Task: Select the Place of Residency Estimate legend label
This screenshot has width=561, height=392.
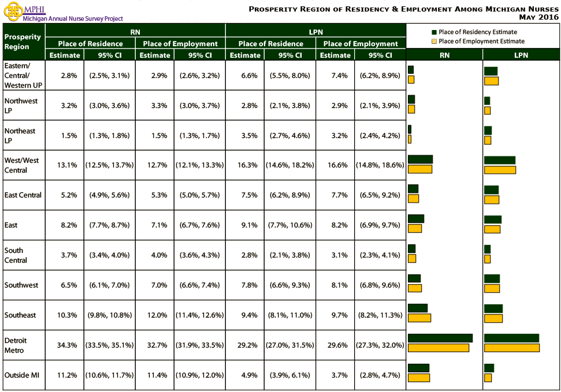Action: tap(477, 32)
